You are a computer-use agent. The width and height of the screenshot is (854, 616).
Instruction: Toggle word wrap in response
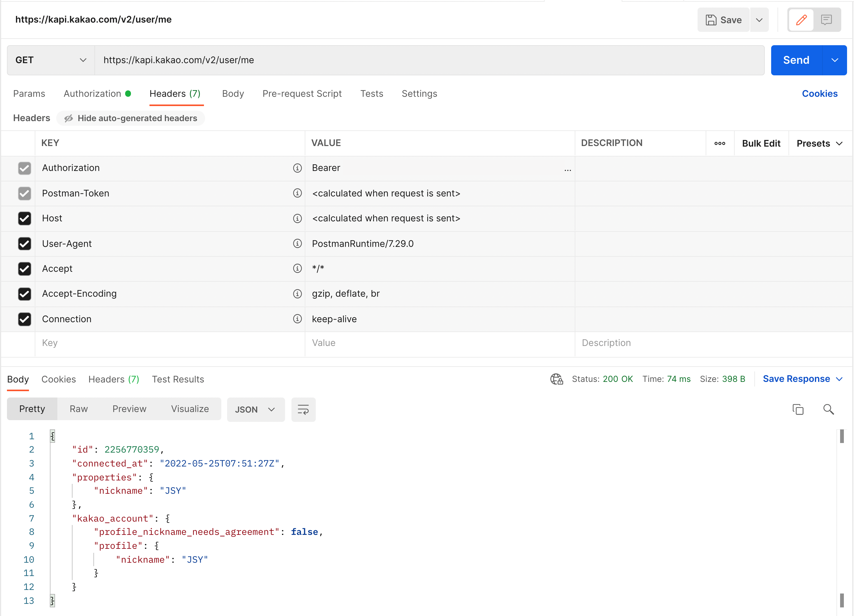tap(303, 409)
